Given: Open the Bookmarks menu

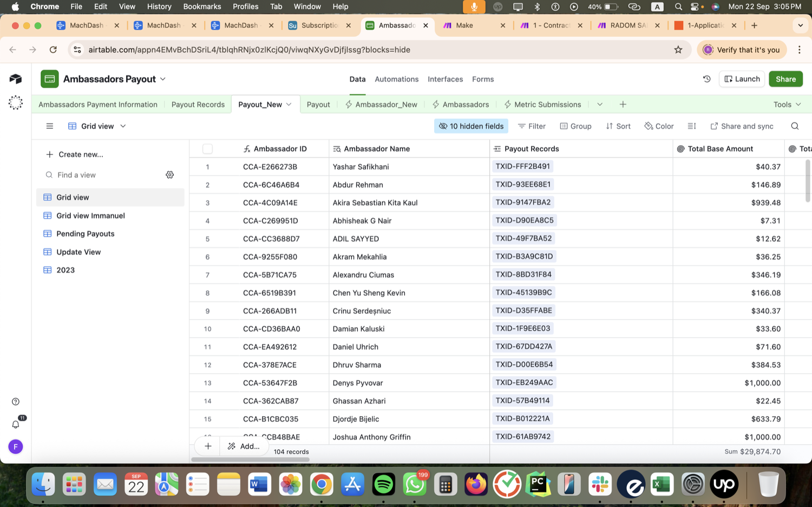Looking at the screenshot, I should point(202,6).
